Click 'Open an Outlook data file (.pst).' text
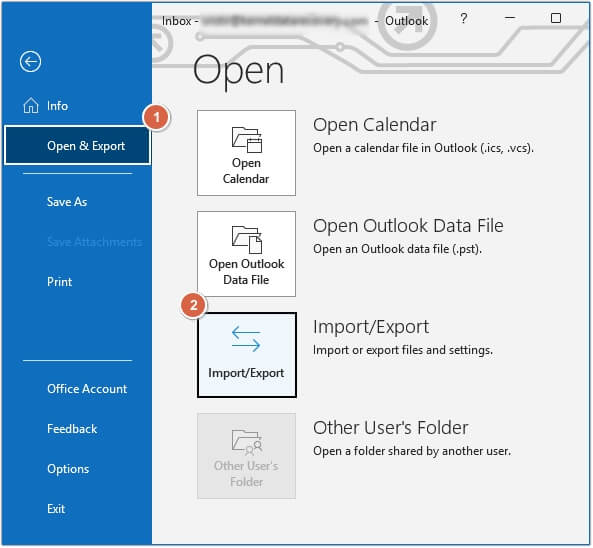 397,249
